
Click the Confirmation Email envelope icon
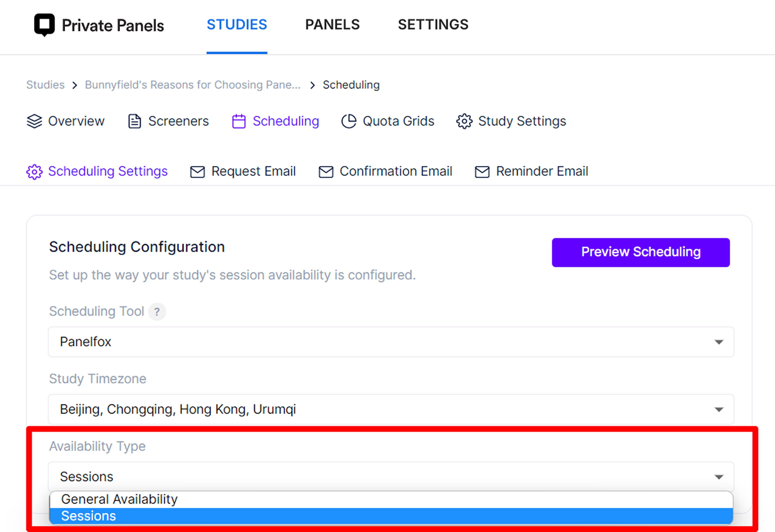coord(326,172)
